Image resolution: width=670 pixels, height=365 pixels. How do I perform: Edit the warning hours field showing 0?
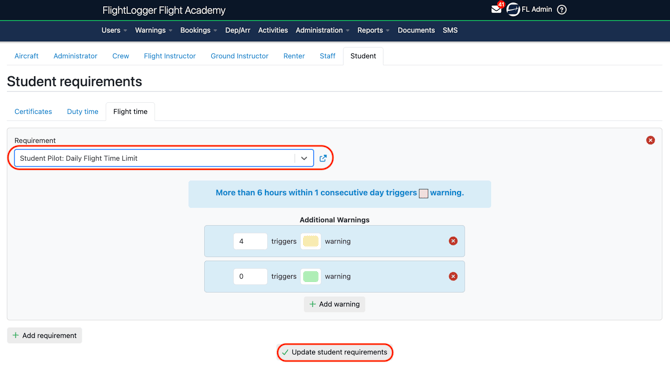tap(250, 277)
